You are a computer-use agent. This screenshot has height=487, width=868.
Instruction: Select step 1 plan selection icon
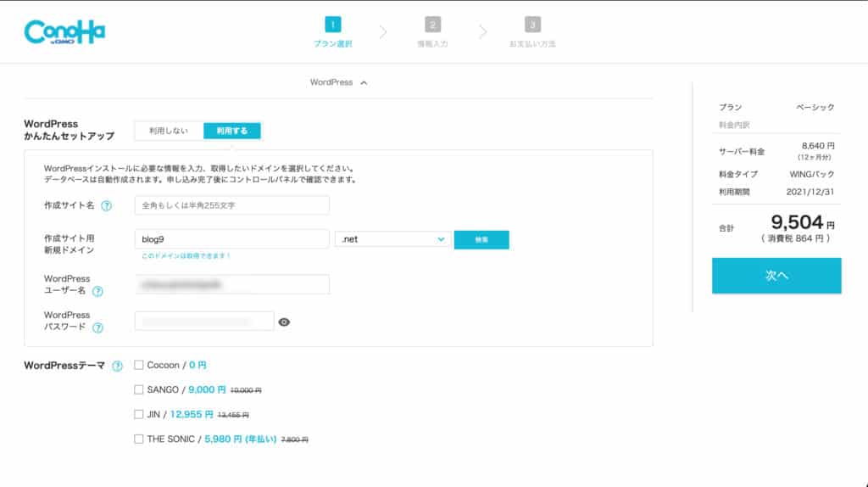click(x=332, y=25)
